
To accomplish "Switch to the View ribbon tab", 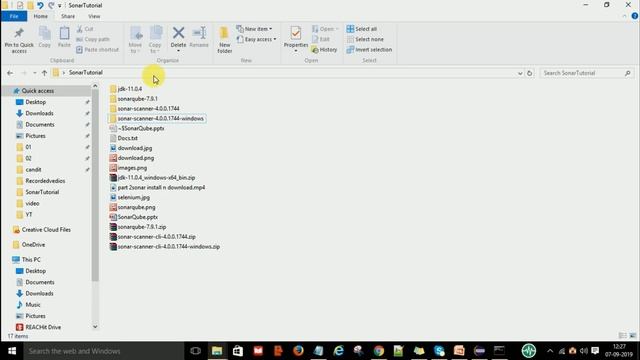I will pyautogui.click(x=94, y=16).
